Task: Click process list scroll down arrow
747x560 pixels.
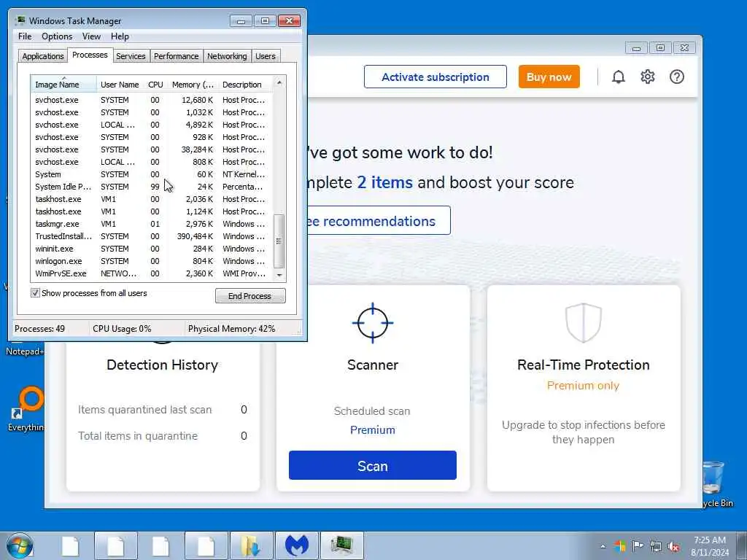Action: click(x=279, y=275)
